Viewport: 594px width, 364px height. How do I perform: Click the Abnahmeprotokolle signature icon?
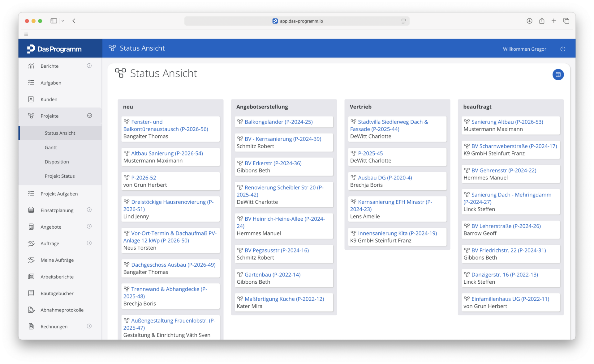click(x=31, y=310)
